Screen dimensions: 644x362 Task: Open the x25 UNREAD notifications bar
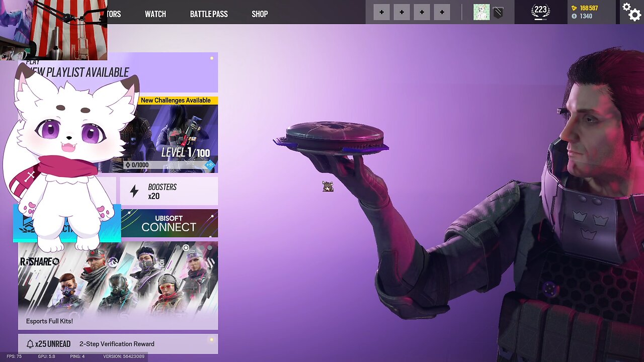coord(118,344)
